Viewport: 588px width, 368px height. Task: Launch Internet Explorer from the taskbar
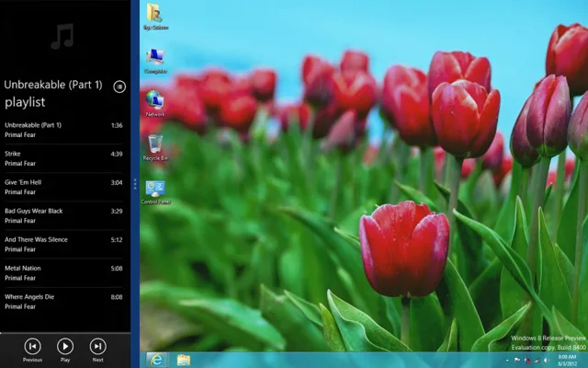click(x=156, y=360)
